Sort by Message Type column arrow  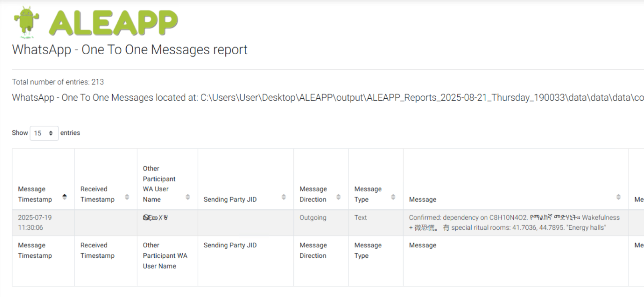click(x=393, y=197)
